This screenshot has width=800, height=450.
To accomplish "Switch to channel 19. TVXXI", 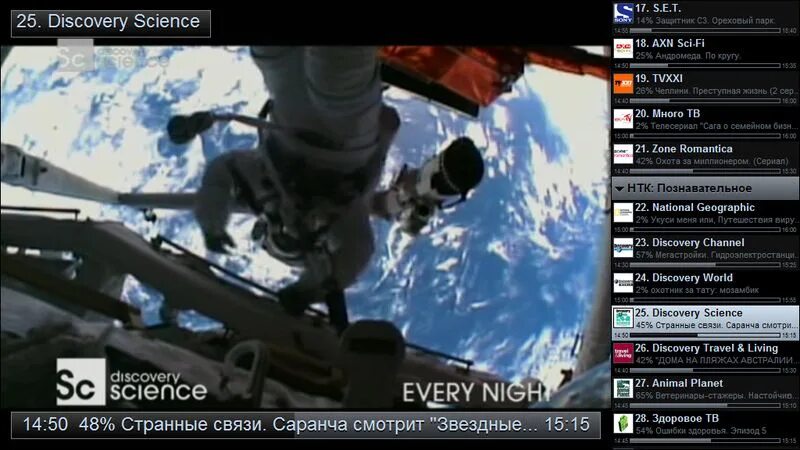I will pos(706,88).
